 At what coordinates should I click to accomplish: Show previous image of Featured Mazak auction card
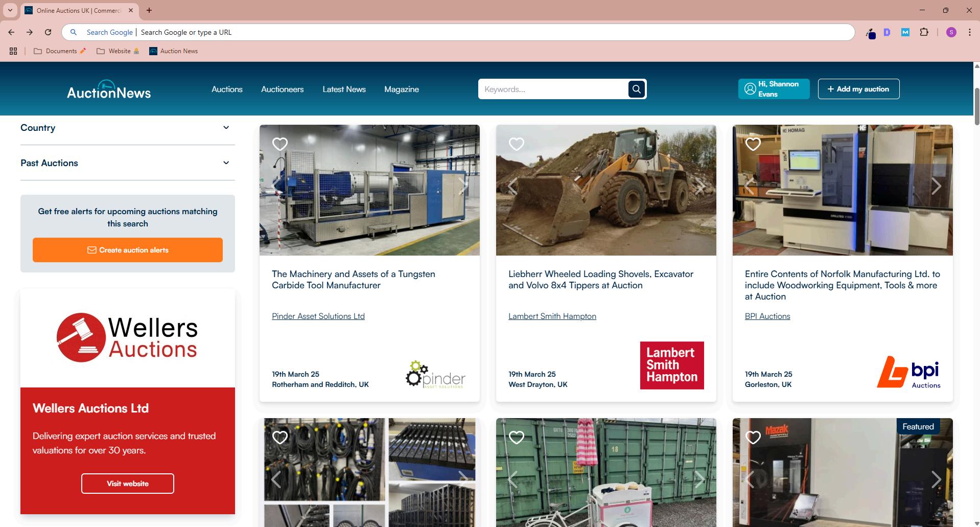[x=750, y=479]
